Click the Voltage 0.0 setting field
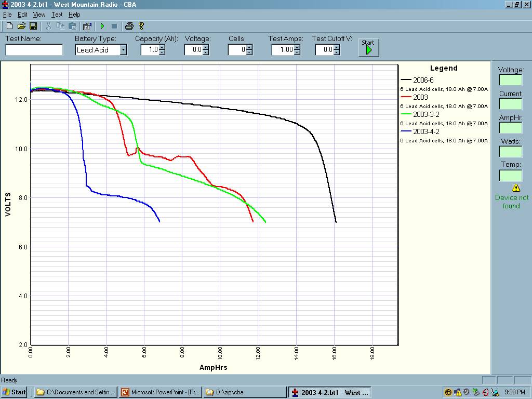The image size is (532, 399). pos(194,50)
